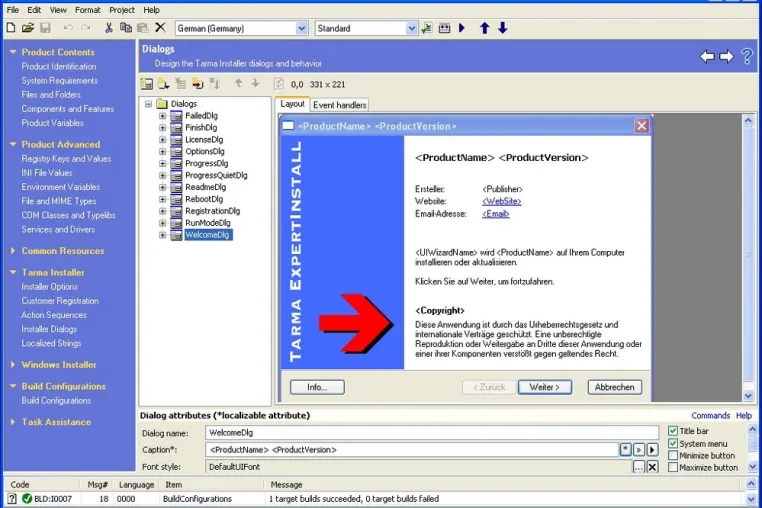The width and height of the screenshot is (762, 508).
Task: Expand the WelcomeDlg tree node
Action: 163,235
